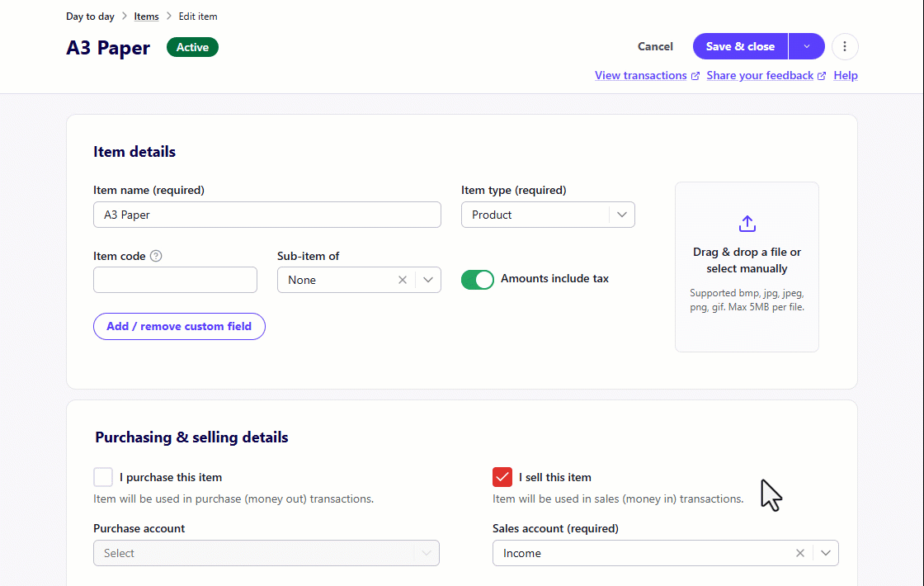The width and height of the screenshot is (924, 586).
Task: Open the three-dot more options menu
Action: tap(845, 46)
